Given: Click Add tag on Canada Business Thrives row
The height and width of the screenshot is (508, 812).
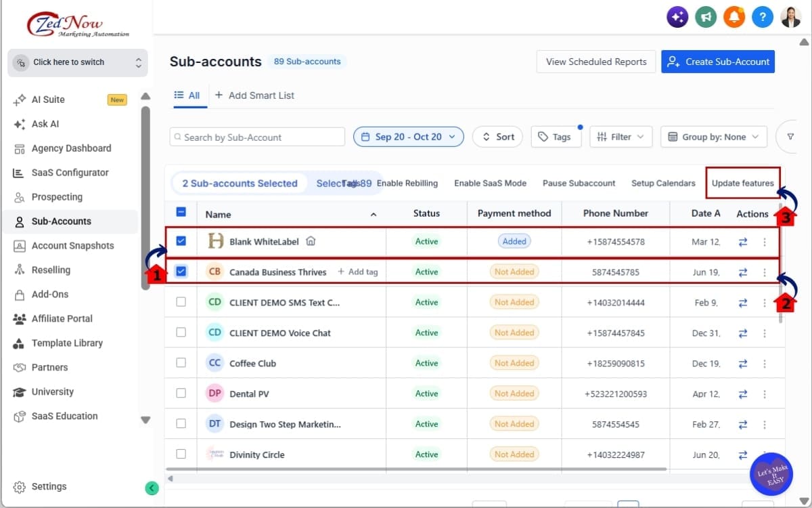Looking at the screenshot, I should point(358,272).
